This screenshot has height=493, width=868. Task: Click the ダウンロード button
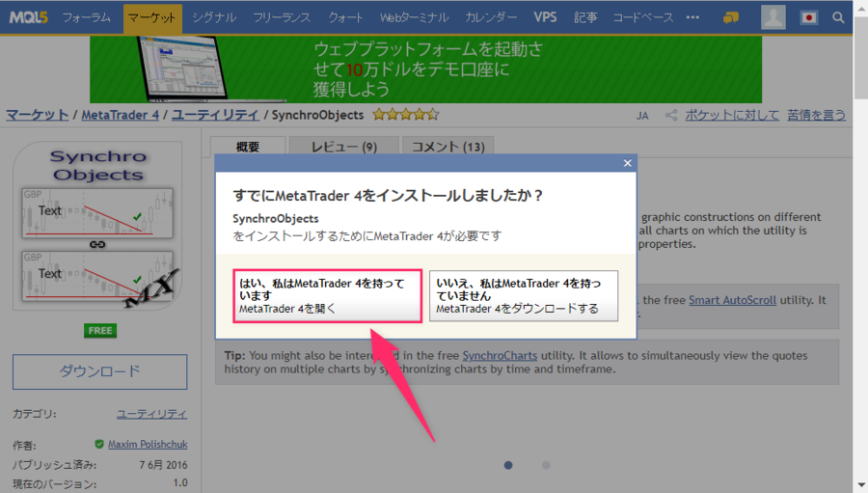99,371
